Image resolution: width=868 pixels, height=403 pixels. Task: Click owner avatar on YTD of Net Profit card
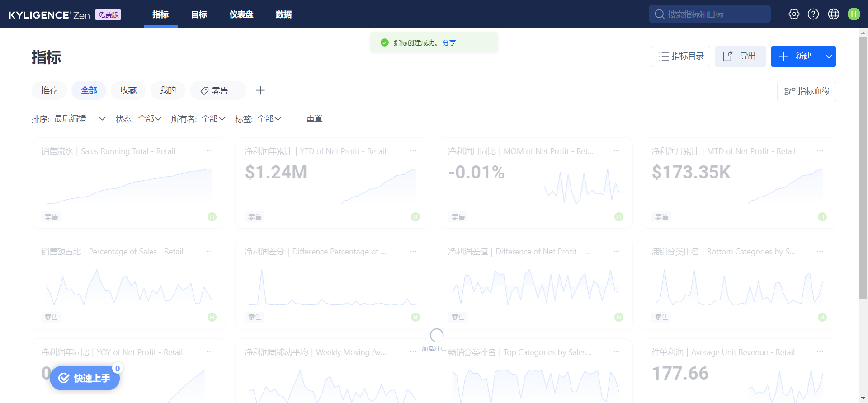[x=415, y=217]
